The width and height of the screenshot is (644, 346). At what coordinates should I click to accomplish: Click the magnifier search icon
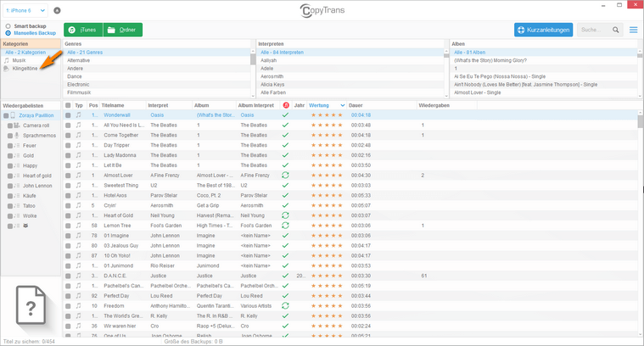(x=615, y=30)
